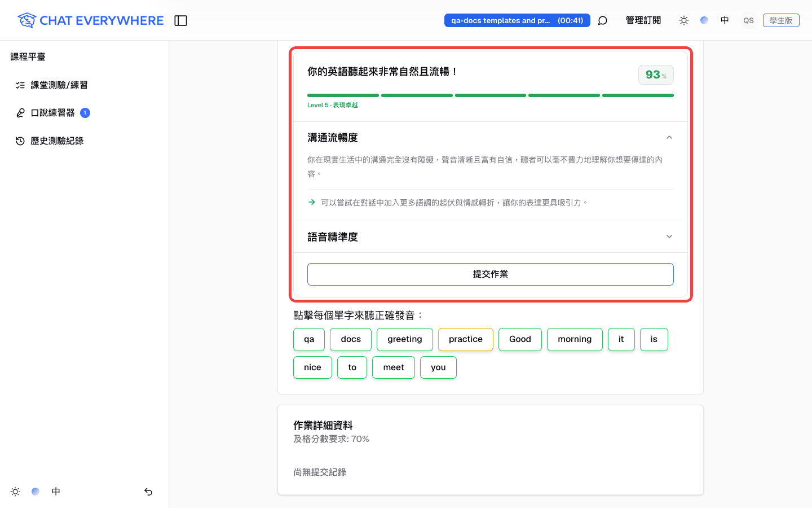Open the qa-docs templates timer tab
The width and height of the screenshot is (812, 508).
click(517, 20)
